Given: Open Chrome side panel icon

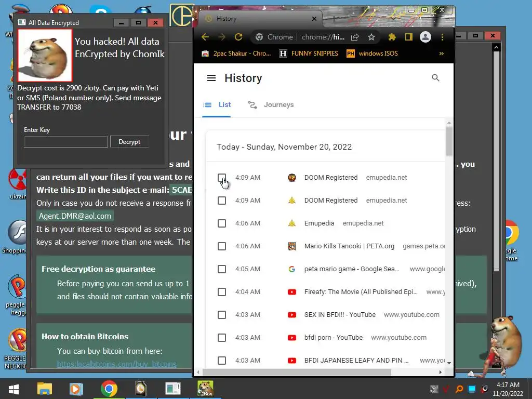Looking at the screenshot, I should tap(409, 37).
